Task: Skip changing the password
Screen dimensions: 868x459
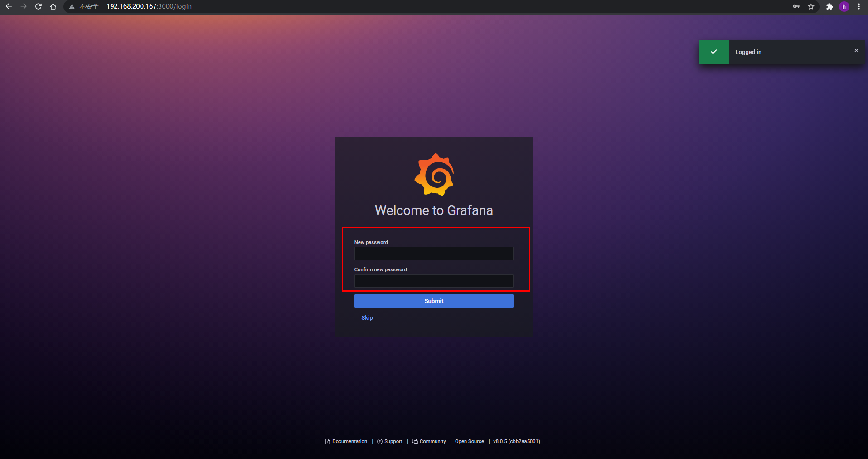Action: click(367, 318)
